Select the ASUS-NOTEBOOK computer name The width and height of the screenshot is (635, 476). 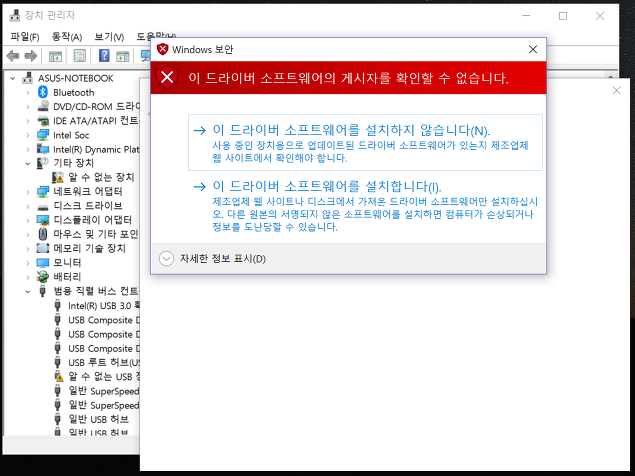pyautogui.click(x=76, y=78)
